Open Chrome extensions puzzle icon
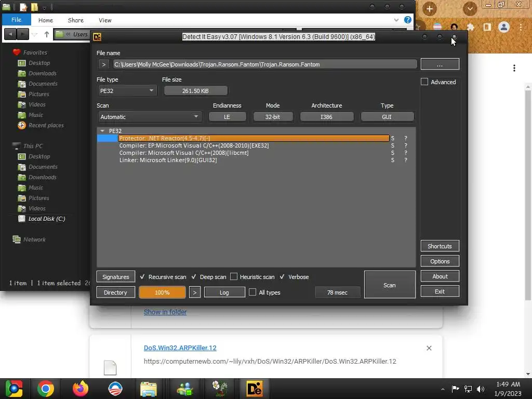The width and height of the screenshot is (532, 399). (470, 27)
